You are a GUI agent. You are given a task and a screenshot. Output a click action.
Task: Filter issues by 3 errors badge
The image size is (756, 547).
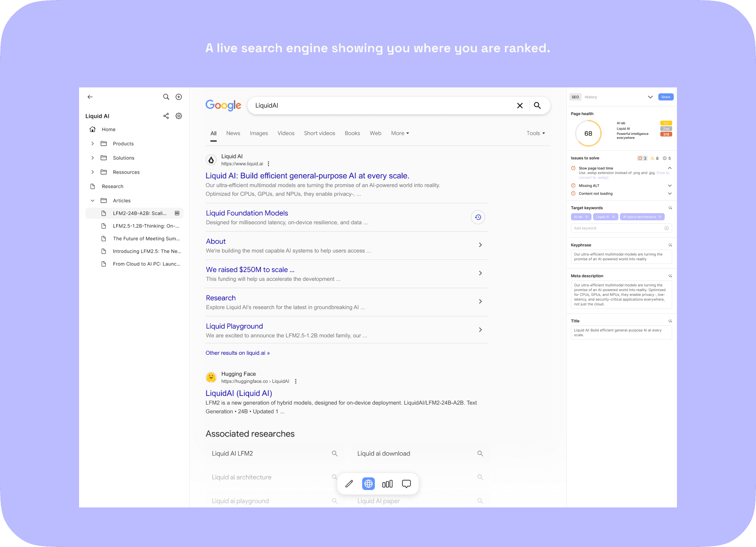[x=642, y=158]
